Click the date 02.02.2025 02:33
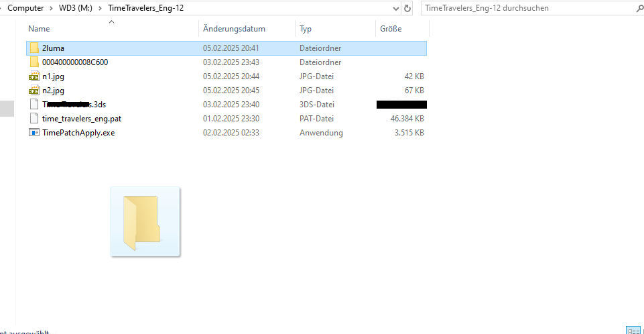The width and height of the screenshot is (644, 334). 231,133
